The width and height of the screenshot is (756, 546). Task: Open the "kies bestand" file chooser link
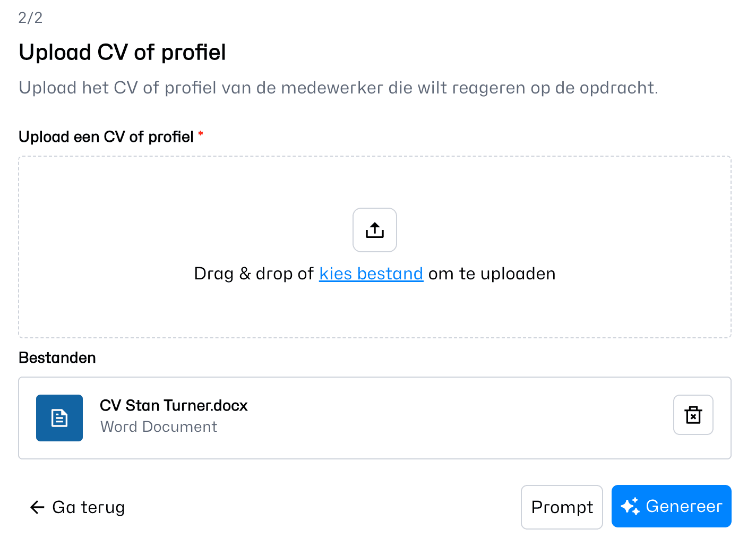click(371, 274)
